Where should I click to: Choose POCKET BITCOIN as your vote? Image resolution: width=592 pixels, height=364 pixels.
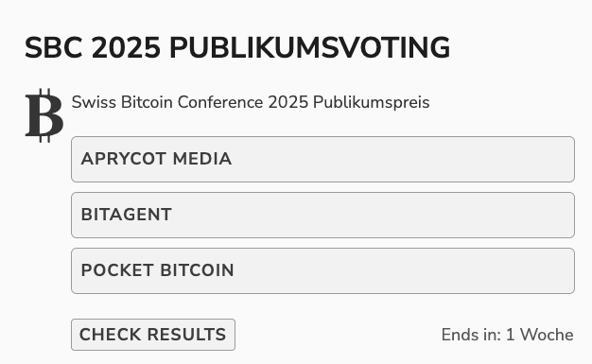pos(322,270)
